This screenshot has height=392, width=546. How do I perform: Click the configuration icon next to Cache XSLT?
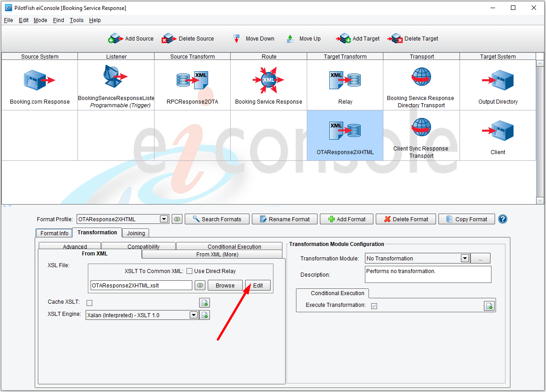tap(205, 303)
